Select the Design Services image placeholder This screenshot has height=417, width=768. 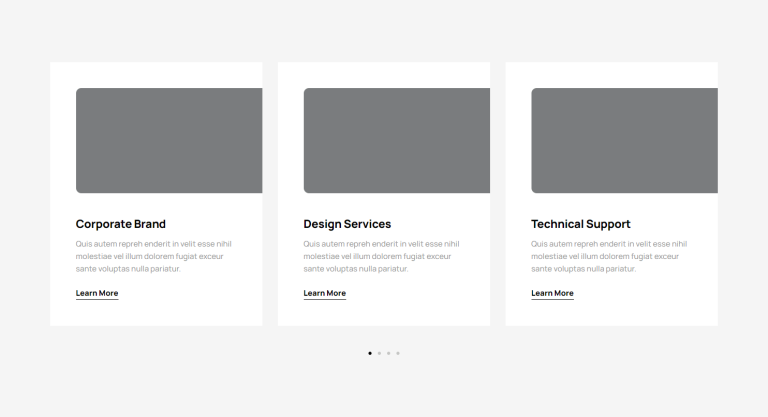coord(397,141)
